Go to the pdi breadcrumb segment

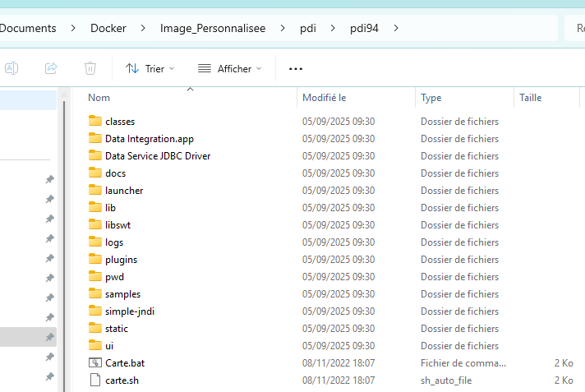pyautogui.click(x=308, y=29)
